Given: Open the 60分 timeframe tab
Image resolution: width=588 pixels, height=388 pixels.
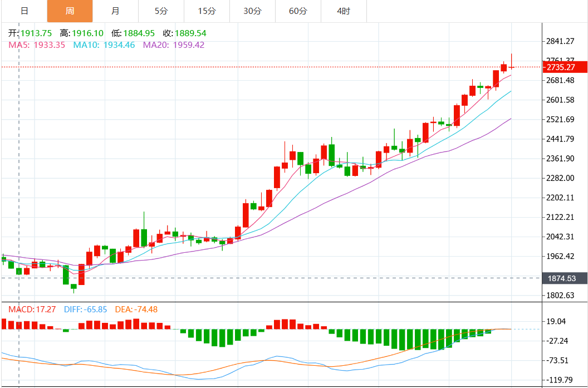Looking at the screenshot, I should [298, 11].
